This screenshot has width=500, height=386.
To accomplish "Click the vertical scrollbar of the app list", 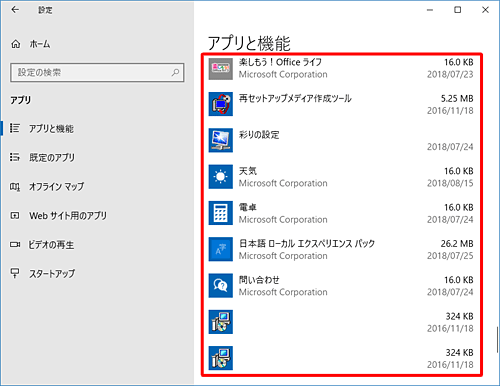I will point(497,339).
